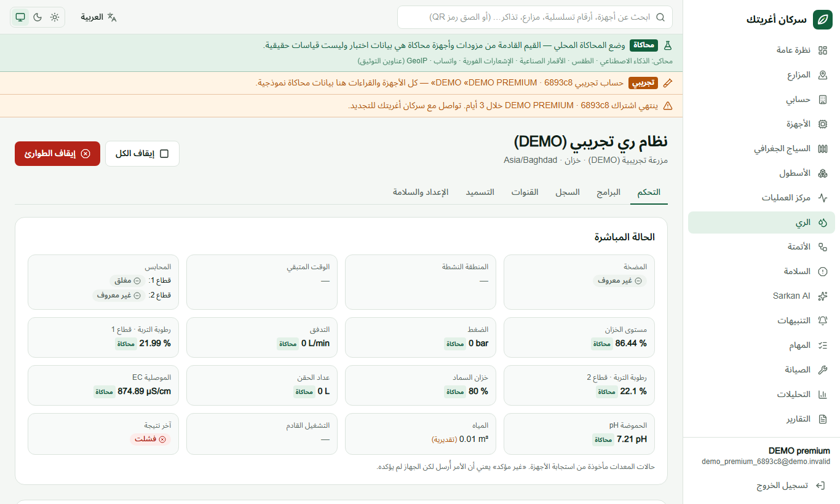Open نظرة عامة dashboard icon in sidebar
This screenshot has width=840, height=504.
coord(823,50)
